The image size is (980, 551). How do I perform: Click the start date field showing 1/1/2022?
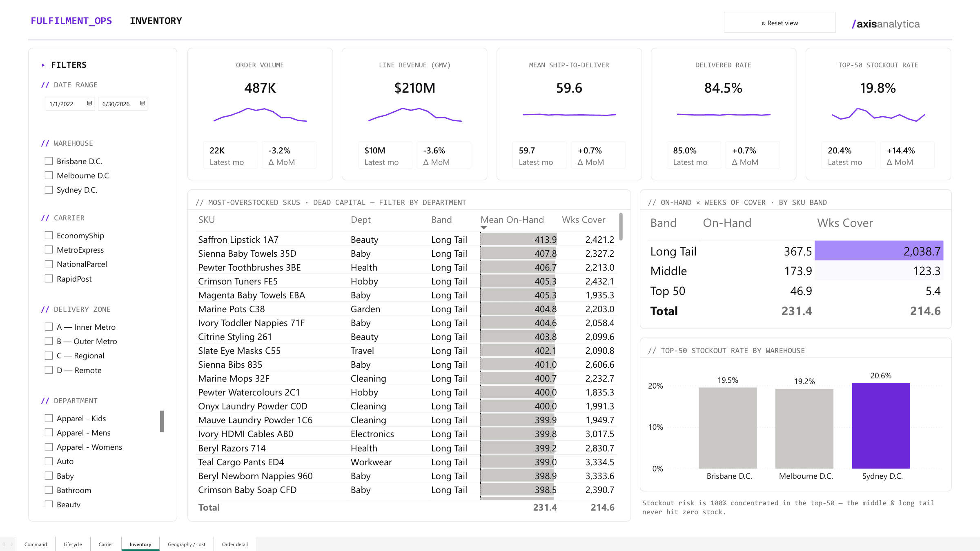tap(69, 104)
